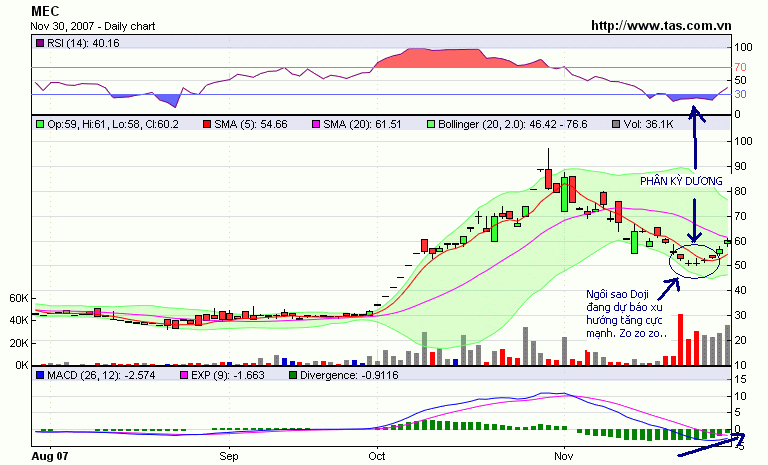Click the price axis label 50
Screen dimensions: 768x465
pyautogui.click(x=740, y=266)
